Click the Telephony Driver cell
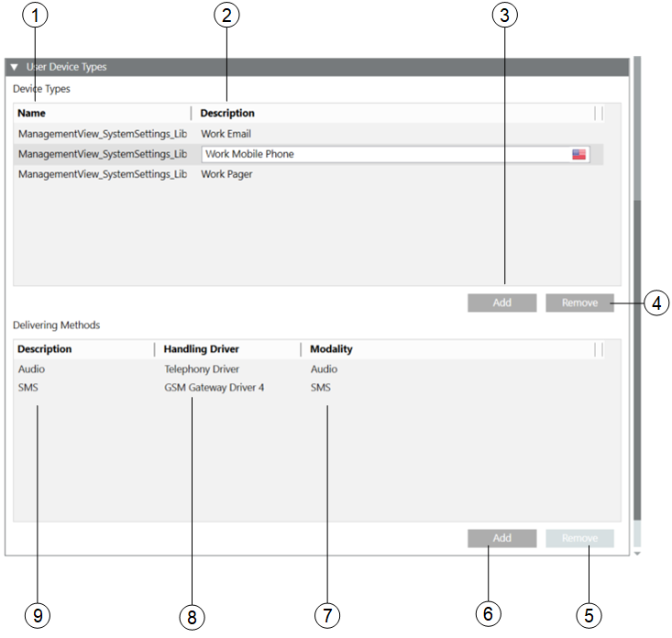This screenshot has width=672, height=638. pos(201,369)
